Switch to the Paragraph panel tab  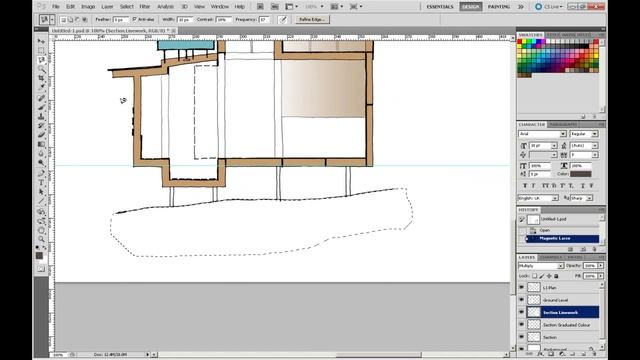563,124
